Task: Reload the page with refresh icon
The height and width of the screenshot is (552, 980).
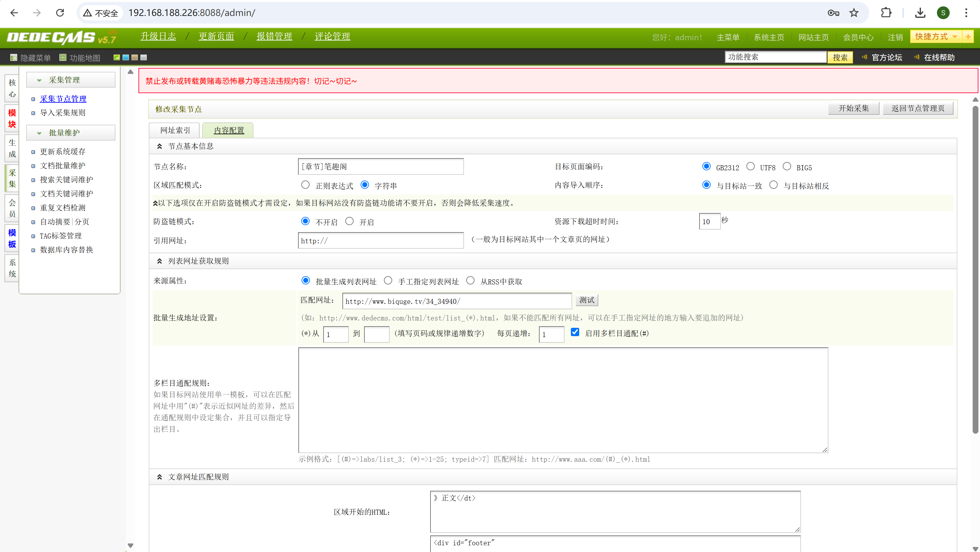Action: (60, 13)
